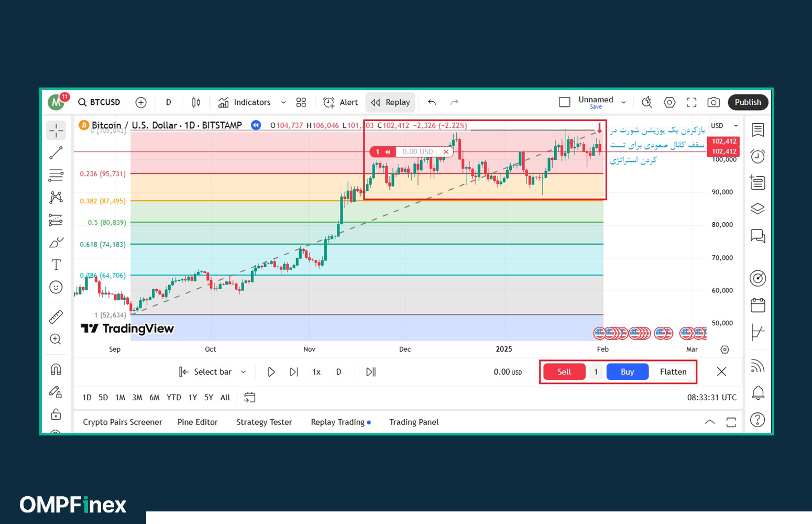Click the blue Buy button

click(x=628, y=372)
